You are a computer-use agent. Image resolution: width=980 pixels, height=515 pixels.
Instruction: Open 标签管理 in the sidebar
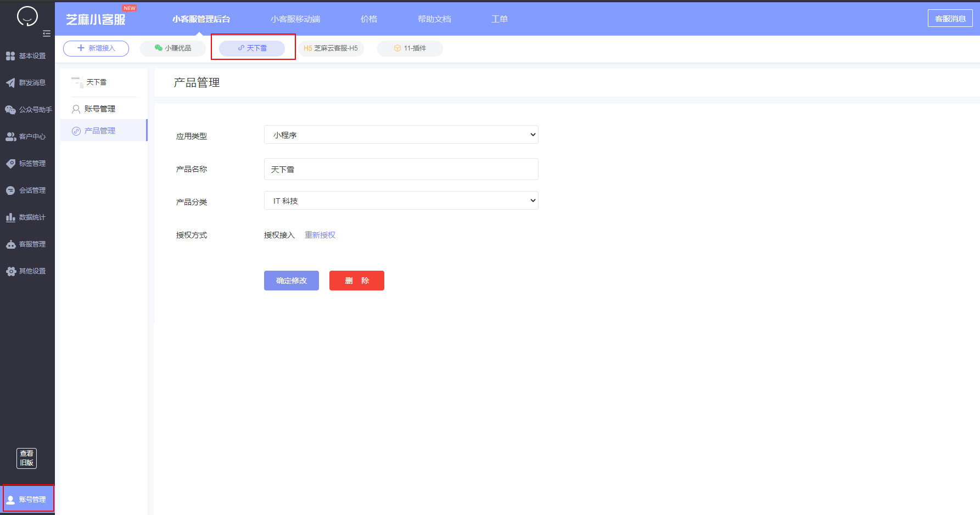pyautogui.click(x=27, y=164)
